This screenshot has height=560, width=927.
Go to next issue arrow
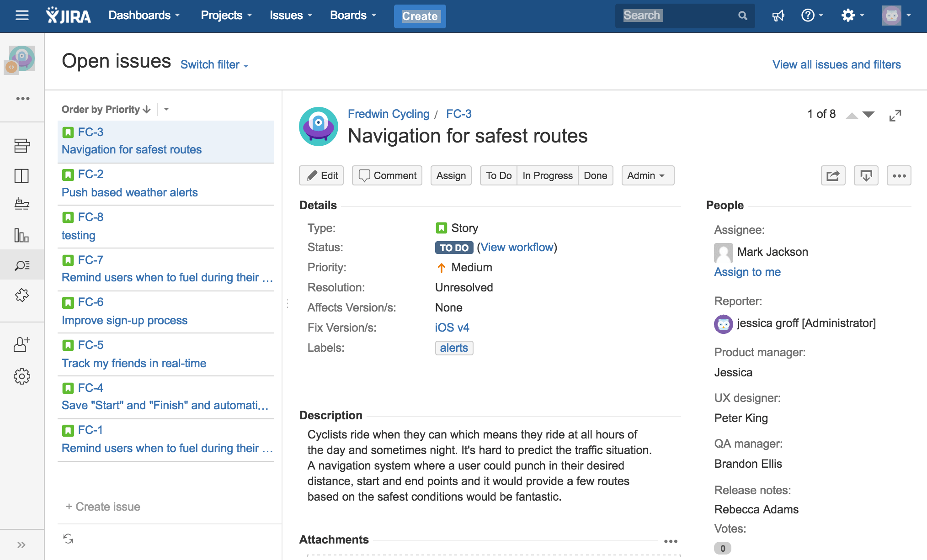click(x=868, y=115)
